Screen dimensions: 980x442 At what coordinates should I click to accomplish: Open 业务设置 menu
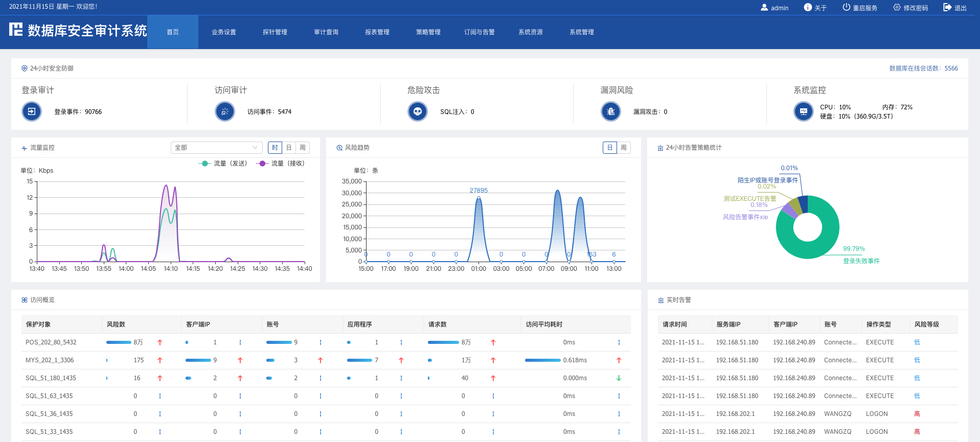[224, 32]
